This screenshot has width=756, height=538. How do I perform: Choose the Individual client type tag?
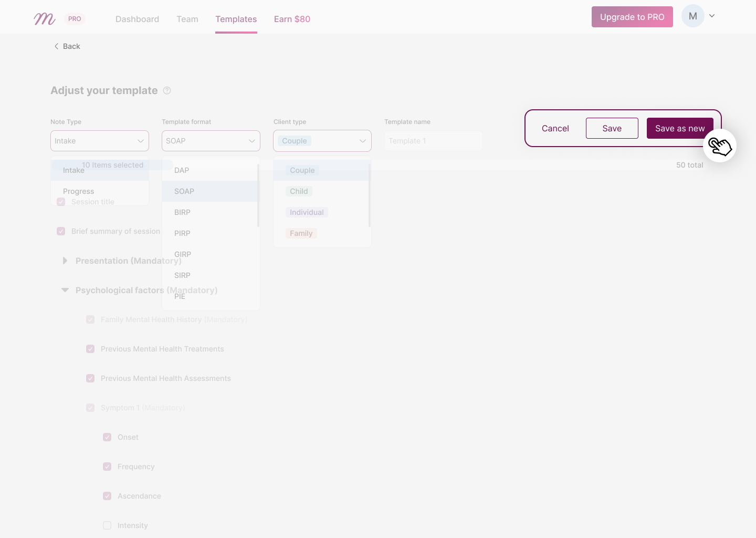click(x=307, y=212)
